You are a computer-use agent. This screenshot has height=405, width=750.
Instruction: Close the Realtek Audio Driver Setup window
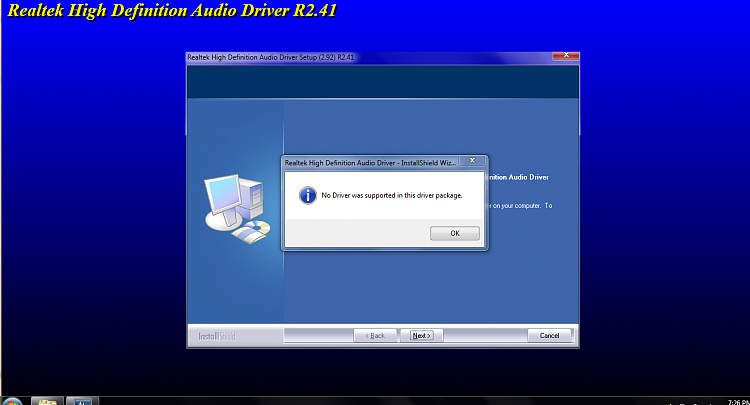566,55
